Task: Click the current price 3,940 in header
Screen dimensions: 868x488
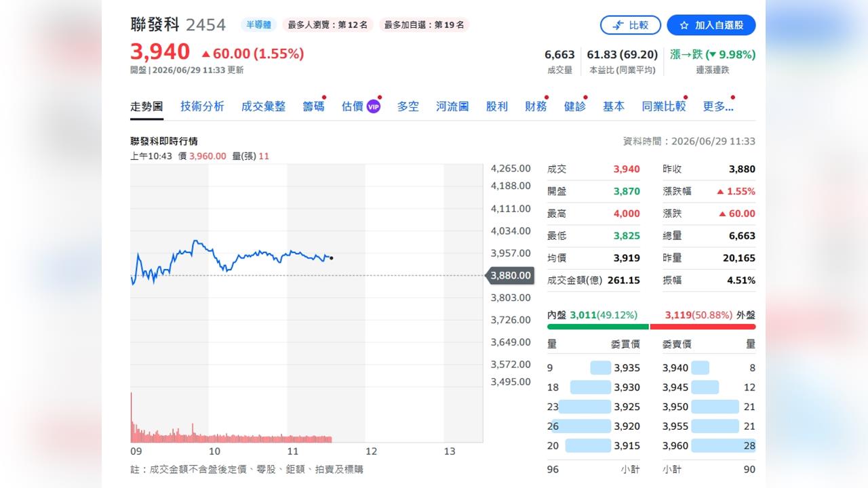Action: 160,52
